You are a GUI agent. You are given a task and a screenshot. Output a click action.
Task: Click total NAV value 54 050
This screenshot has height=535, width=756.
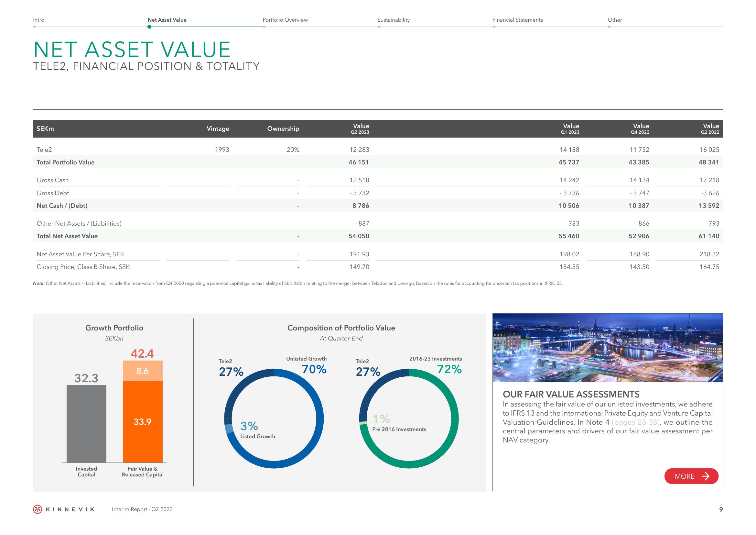pos(359,236)
